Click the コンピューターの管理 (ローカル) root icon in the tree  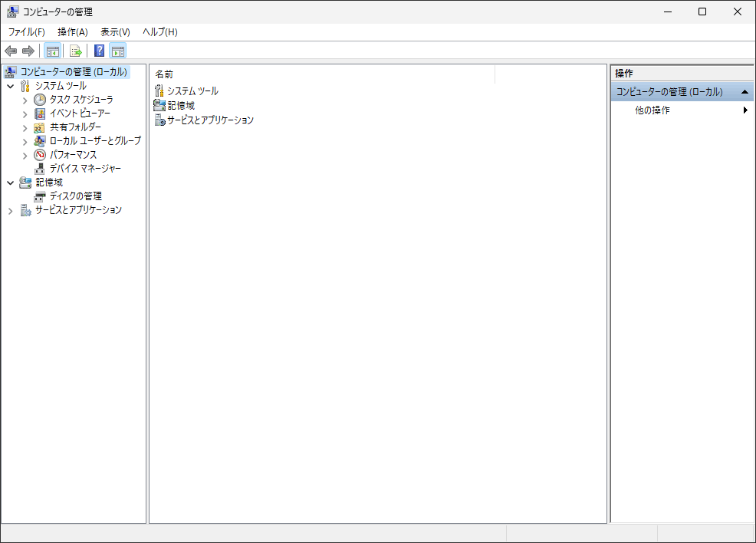pos(11,72)
